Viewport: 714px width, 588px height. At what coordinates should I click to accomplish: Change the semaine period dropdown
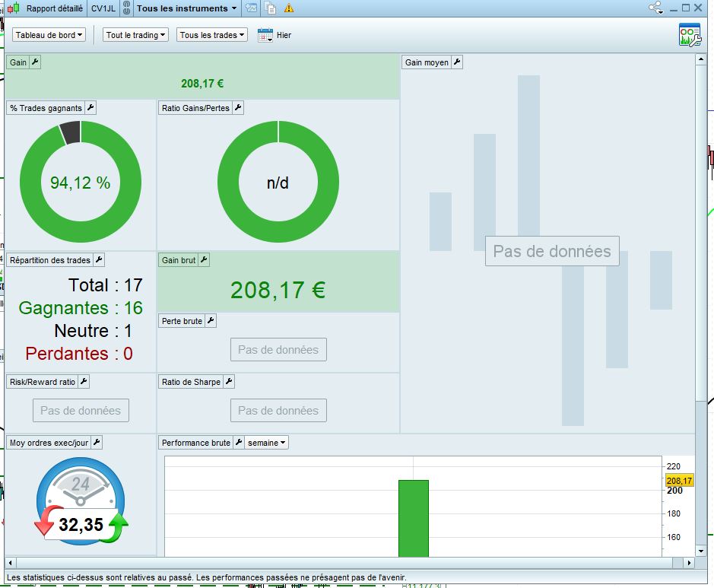coord(266,443)
